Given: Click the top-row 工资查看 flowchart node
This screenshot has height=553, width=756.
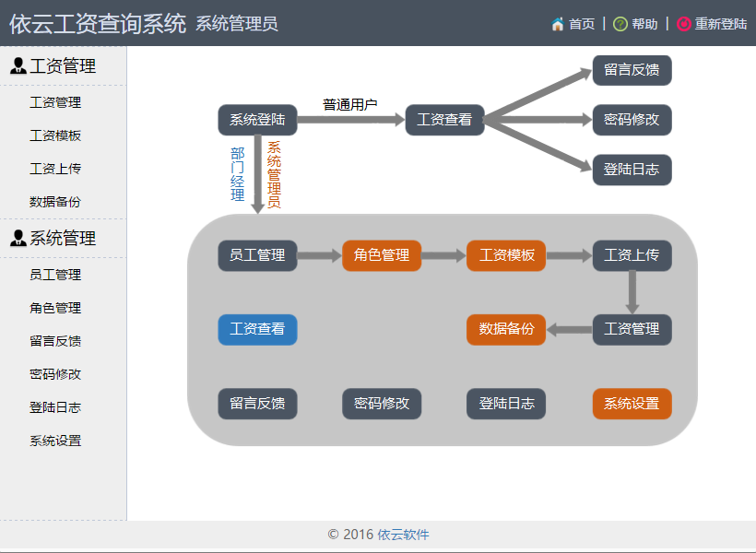Looking at the screenshot, I should 444,120.
